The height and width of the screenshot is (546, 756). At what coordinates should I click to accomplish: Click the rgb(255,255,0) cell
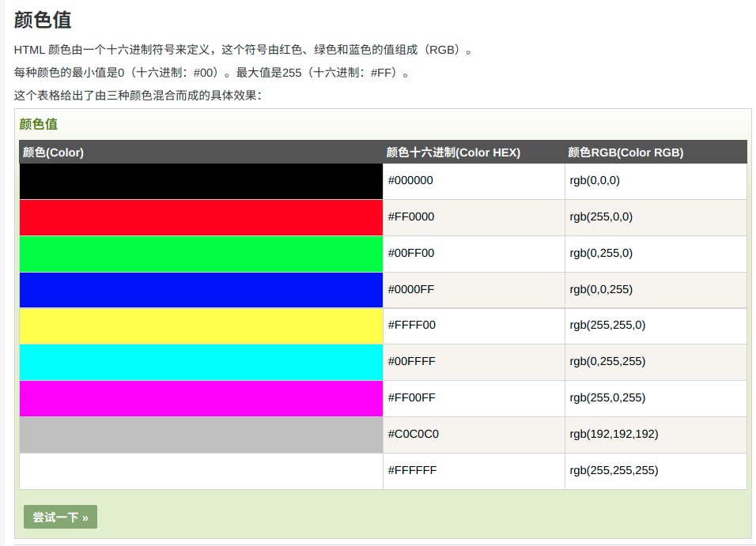click(x=656, y=326)
